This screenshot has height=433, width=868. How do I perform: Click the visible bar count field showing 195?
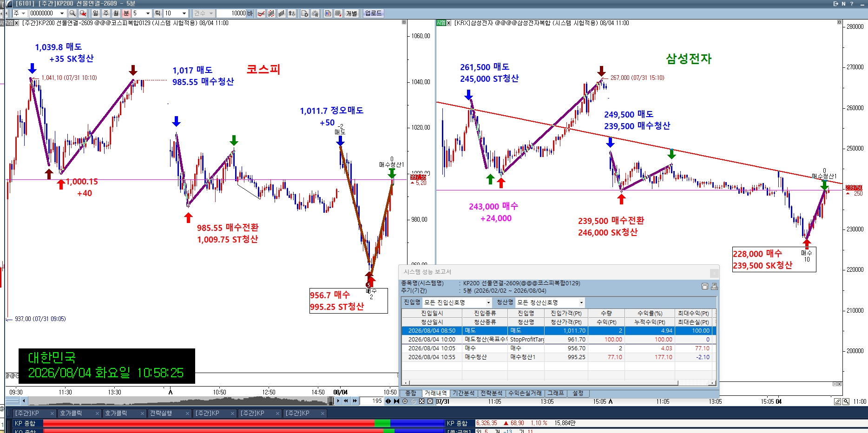(372, 401)
